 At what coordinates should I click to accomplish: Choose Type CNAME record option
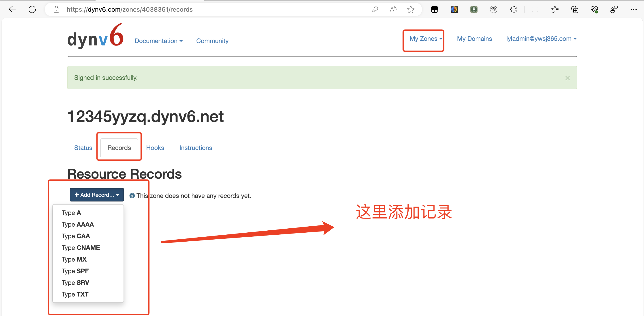click(81, 248)
